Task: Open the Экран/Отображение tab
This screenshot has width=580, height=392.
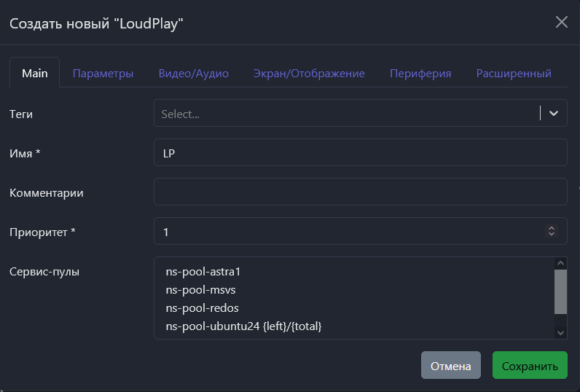Action: 309,73
